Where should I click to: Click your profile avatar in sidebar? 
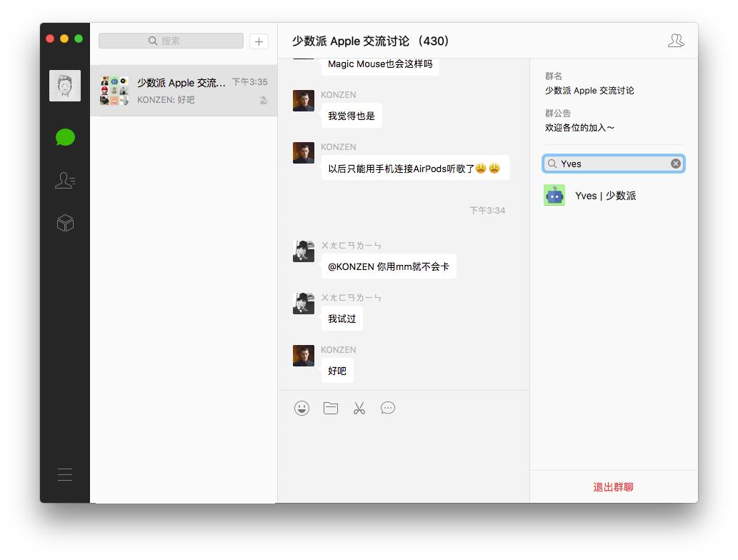pos(65,86)
